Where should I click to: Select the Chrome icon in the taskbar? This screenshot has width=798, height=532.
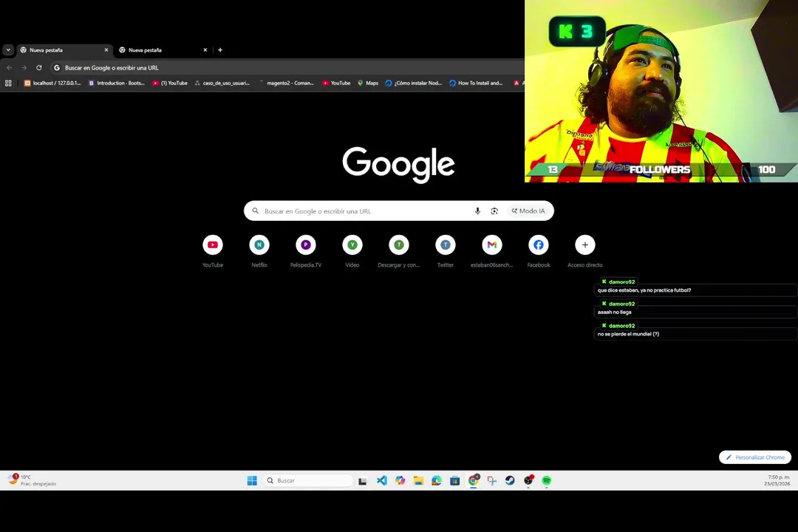click(x=474, y=480)
